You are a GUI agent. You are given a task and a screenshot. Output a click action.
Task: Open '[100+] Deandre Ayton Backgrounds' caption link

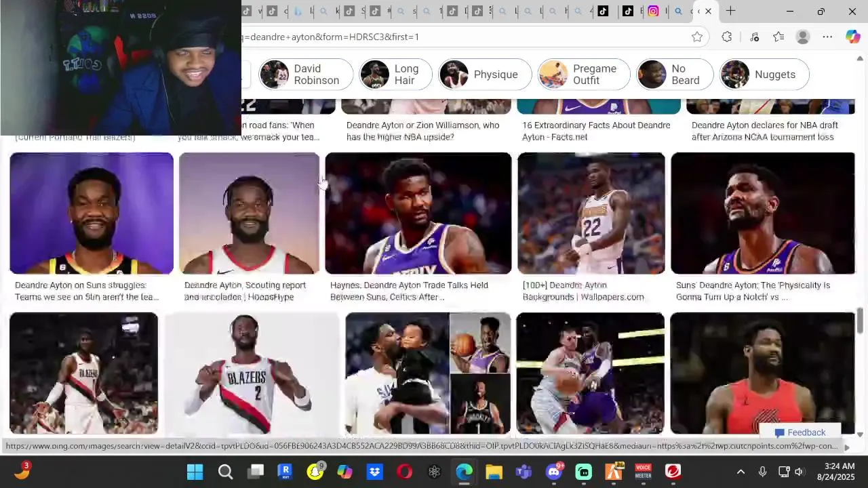583,291
